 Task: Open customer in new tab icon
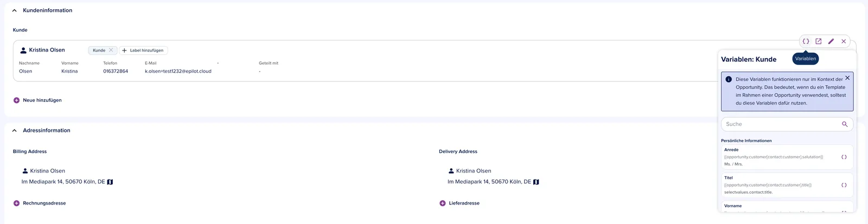819,41
